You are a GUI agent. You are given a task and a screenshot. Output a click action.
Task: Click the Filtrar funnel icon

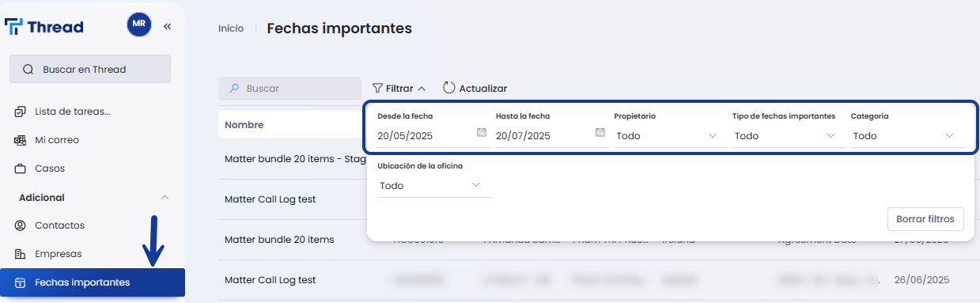(377, 89)
